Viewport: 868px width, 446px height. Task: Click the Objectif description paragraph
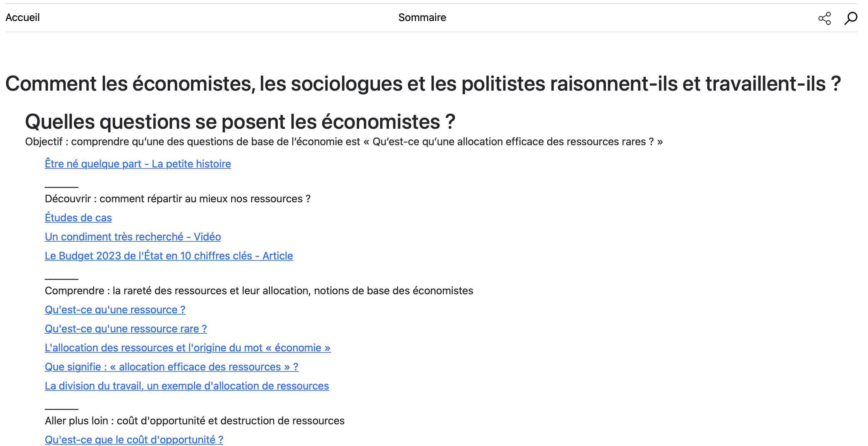click(x=344, y=142)
